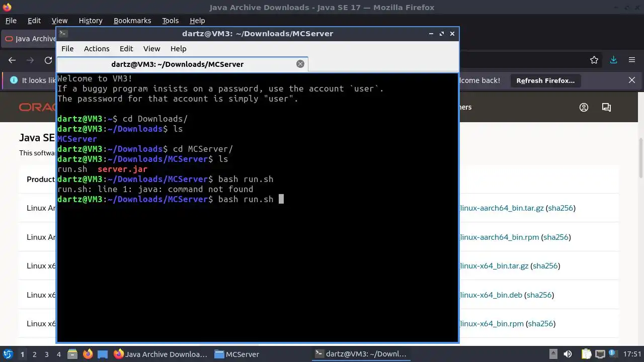Open Firefox File menu

[x=11, y=21]
